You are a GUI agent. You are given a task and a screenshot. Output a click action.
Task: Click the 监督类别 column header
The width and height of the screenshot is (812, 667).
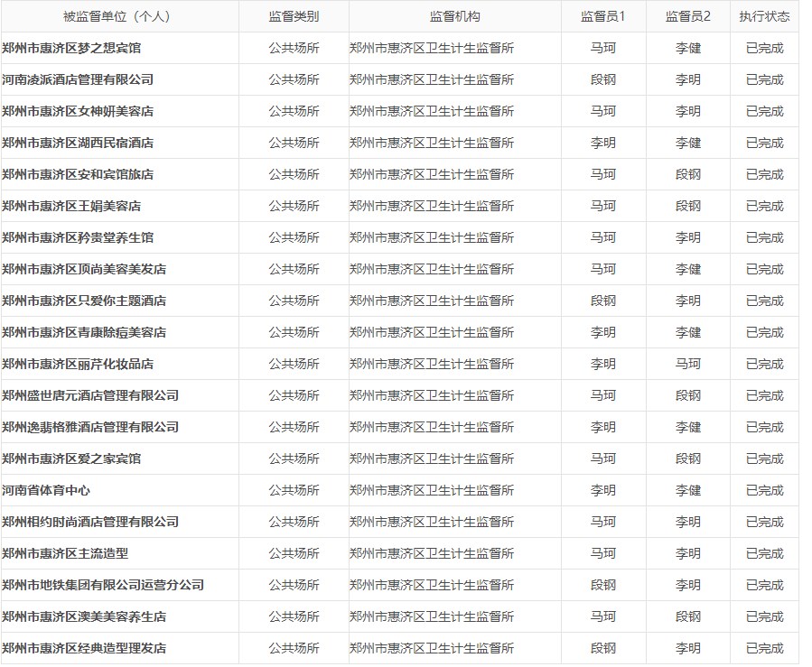[294, 16]
